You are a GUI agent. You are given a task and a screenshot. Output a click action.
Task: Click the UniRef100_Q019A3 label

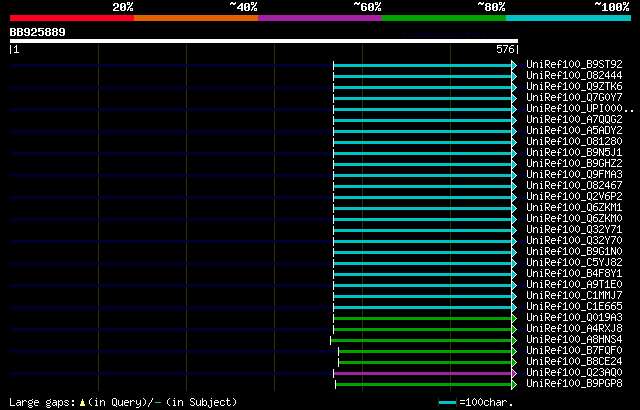tap(574, 318)
